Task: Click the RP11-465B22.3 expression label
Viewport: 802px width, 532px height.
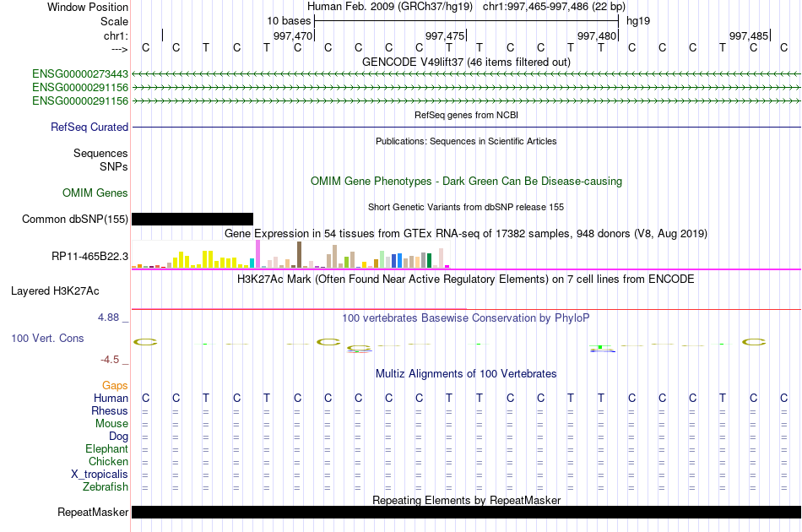Action: (90, 256)
